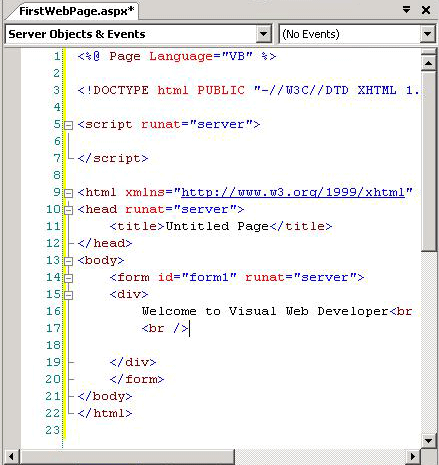Image resolution: width=439 pixels, height=465 pixels.
Task: Collapse the script block on line 5
Action: tap(68, 125)
